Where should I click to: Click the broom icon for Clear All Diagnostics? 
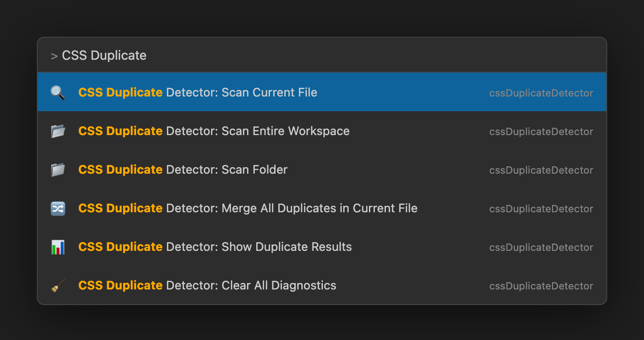tap(57, 285)
